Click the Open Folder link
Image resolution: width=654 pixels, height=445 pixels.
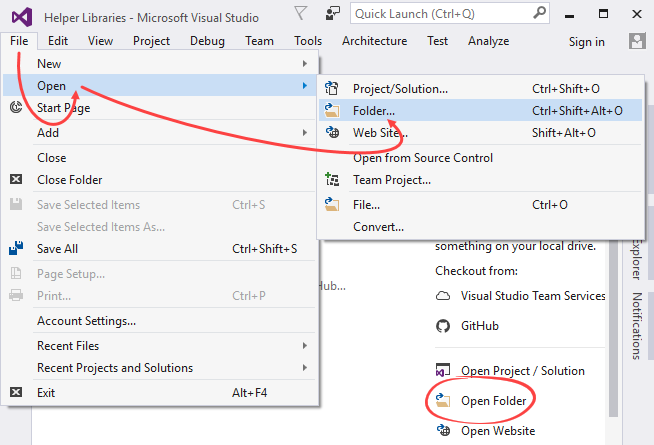(x=493, y=401)
